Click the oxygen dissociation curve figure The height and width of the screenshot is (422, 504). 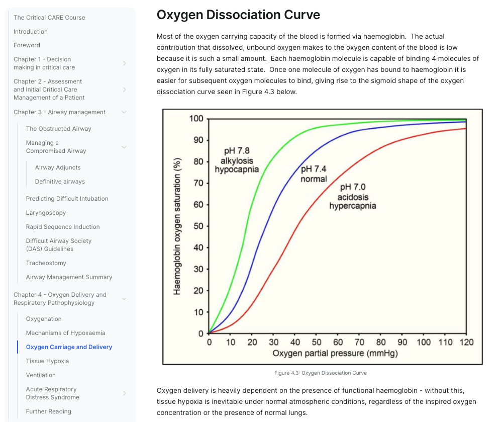tap(323, 237)
